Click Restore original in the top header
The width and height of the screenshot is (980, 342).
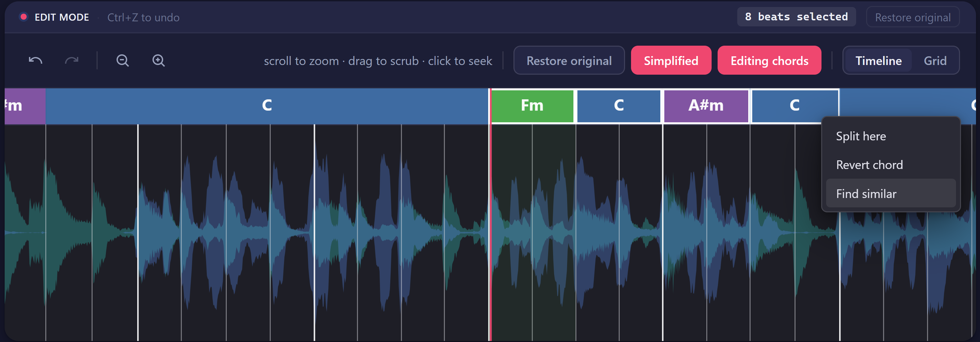[913, 17]
